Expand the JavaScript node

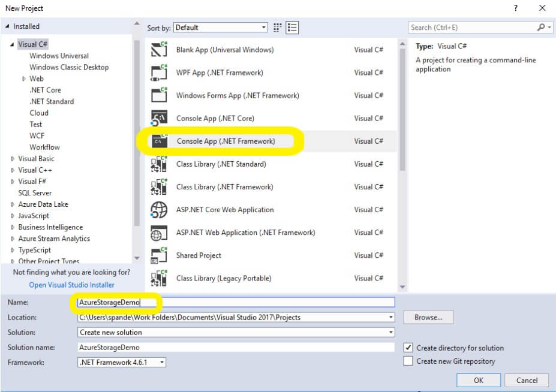[x=13, y=216]
